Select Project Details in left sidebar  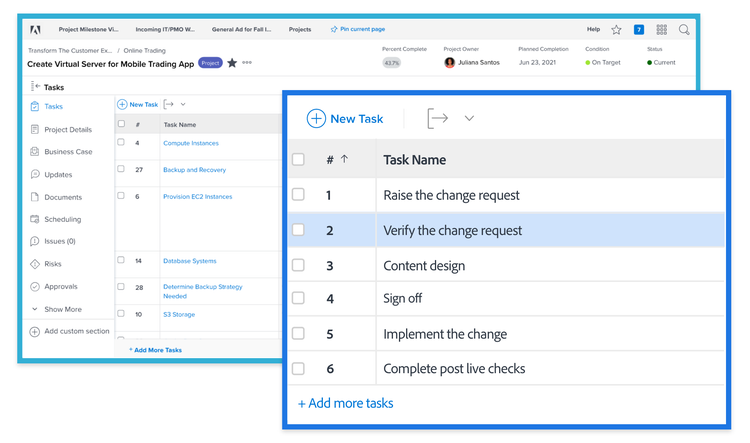coord(68,129)
